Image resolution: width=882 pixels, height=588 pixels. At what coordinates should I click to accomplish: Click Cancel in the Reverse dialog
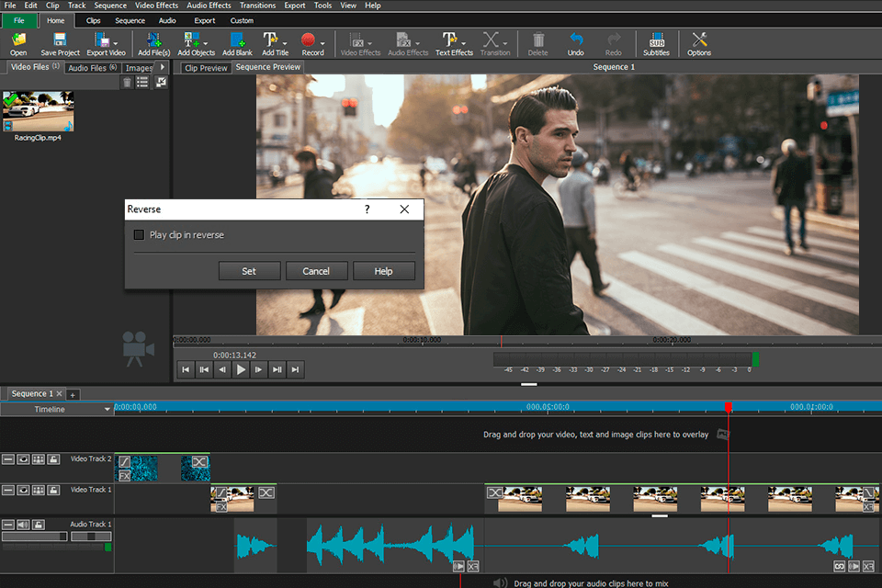(316, 271)
